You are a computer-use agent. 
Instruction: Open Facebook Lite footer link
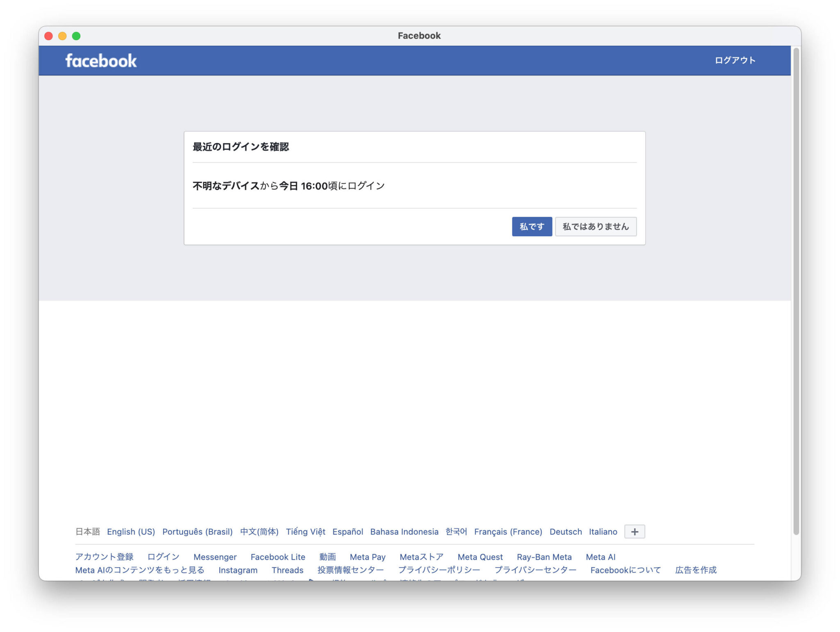(278, 557)
